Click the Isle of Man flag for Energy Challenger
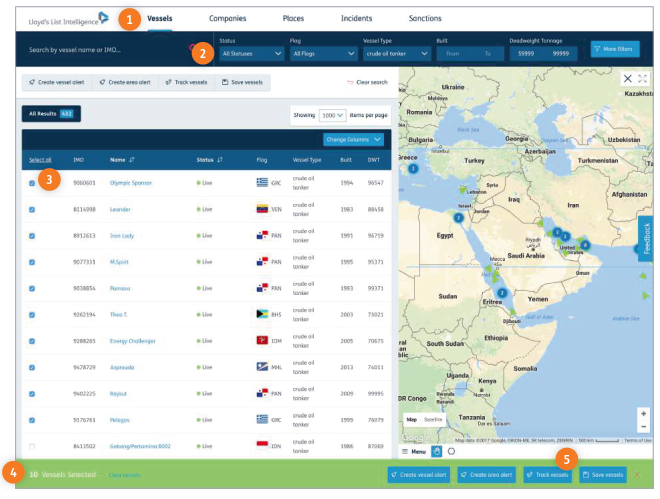Screen dimensions: 660x499 [262, 340]
